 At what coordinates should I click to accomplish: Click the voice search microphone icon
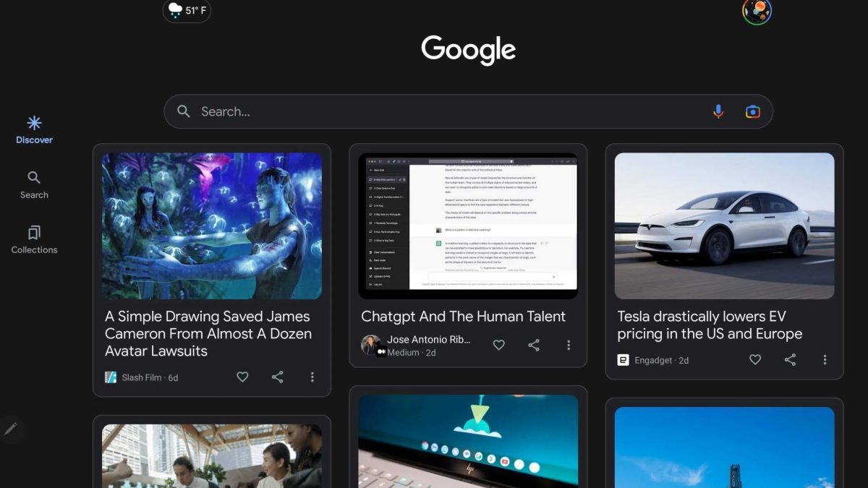pos(718,111)
